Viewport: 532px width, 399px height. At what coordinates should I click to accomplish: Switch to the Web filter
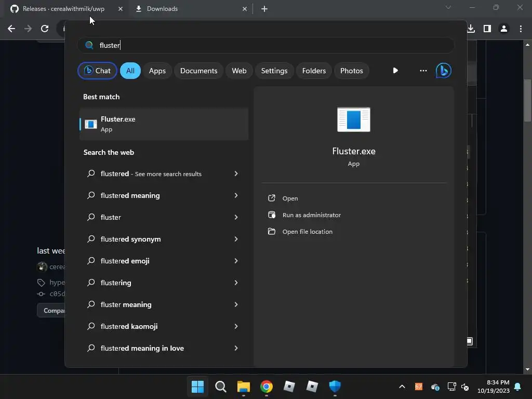pos(239,71)
